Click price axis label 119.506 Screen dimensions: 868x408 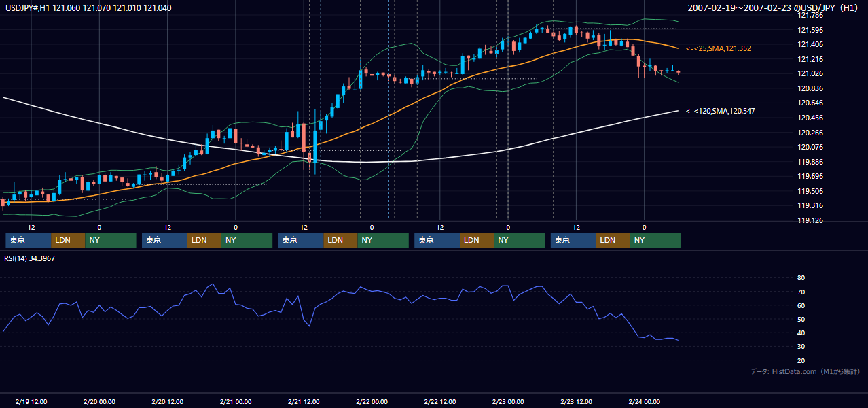(x=810, y=191)
